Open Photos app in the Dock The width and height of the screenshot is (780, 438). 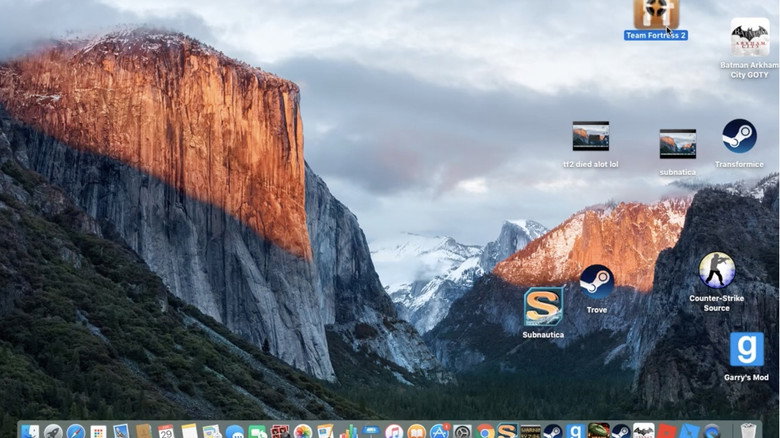click(x=302, y=432)
